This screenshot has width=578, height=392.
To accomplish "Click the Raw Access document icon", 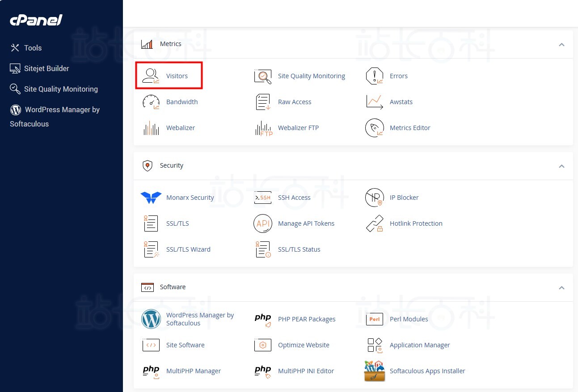I will click(x=263, y=102).
